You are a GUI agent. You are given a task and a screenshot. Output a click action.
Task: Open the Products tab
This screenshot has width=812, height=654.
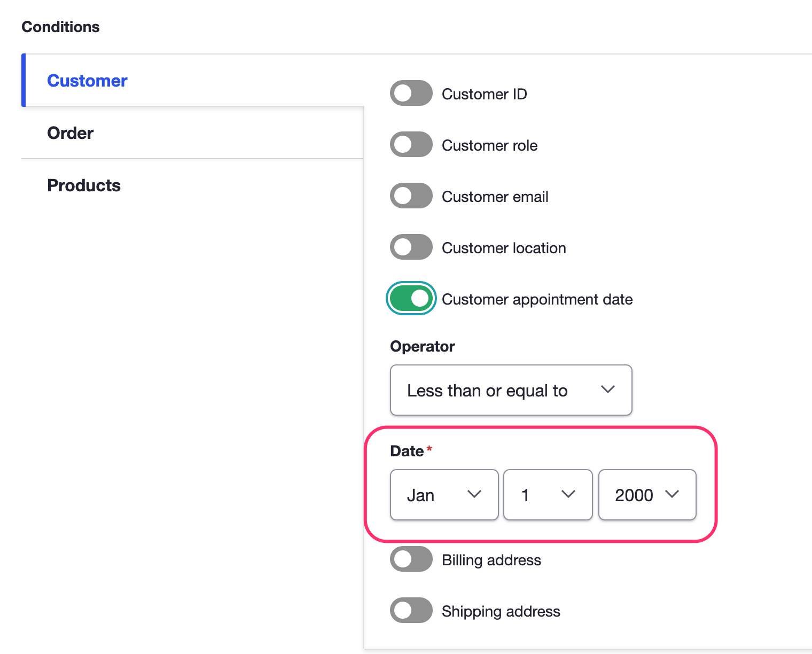84,185
